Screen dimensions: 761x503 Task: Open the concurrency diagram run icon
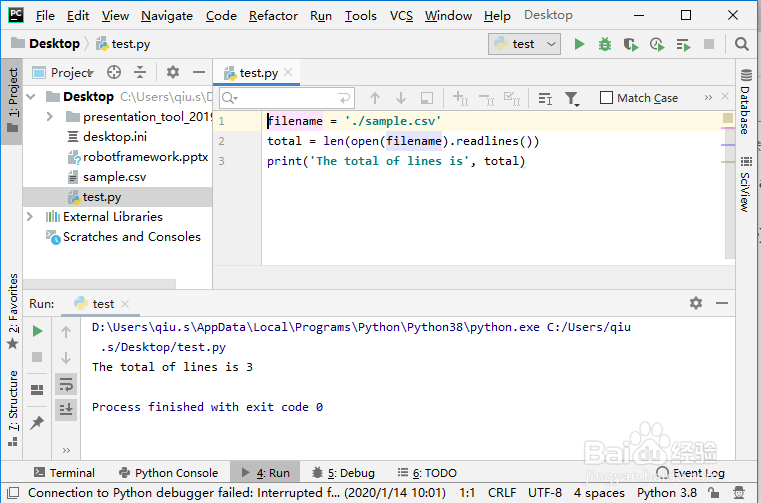coord(683,45)
